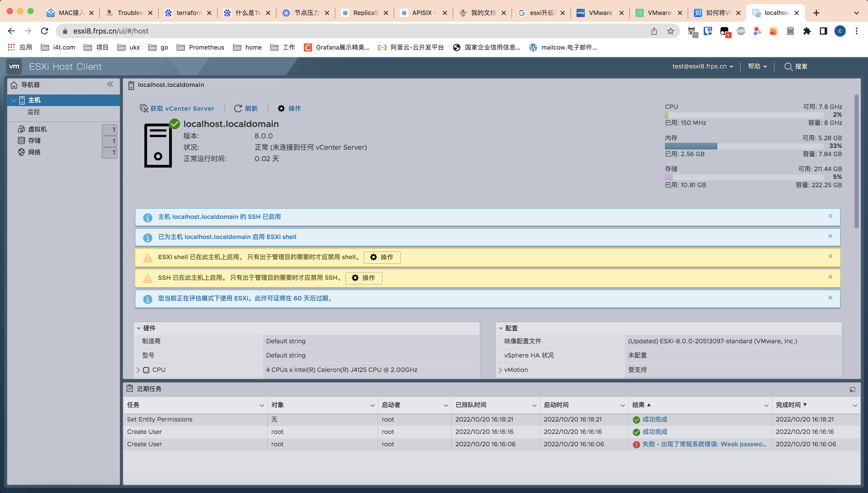Select 主机 host item in navigator

tap(63, 100)
